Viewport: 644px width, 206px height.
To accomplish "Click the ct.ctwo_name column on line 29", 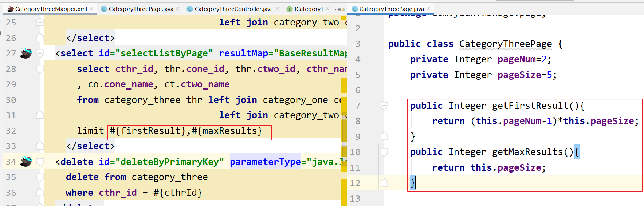I will [197, 84].
